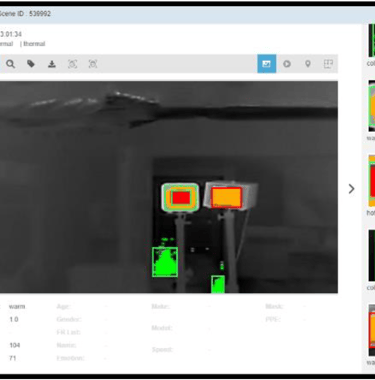
Task: Open the top cold thumbnail in sidebar
Action: point(371,41)
